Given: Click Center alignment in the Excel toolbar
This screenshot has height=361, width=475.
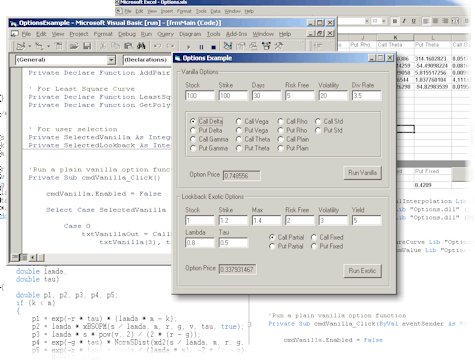Looking at the screenshot, I should tap(435, 21).
